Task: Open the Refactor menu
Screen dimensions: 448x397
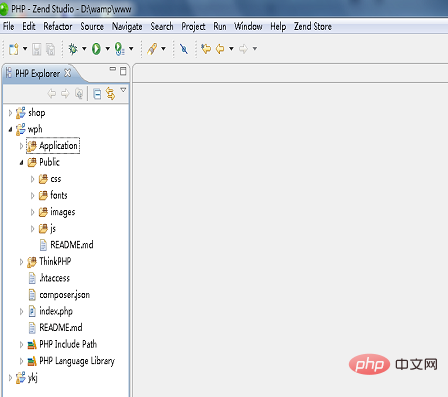Action: 58,26
